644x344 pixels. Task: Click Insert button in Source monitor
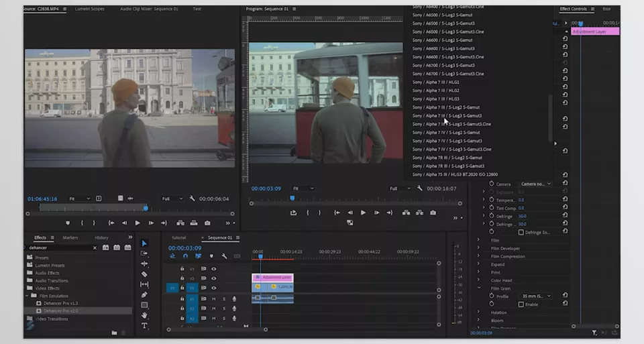(180, 223)
